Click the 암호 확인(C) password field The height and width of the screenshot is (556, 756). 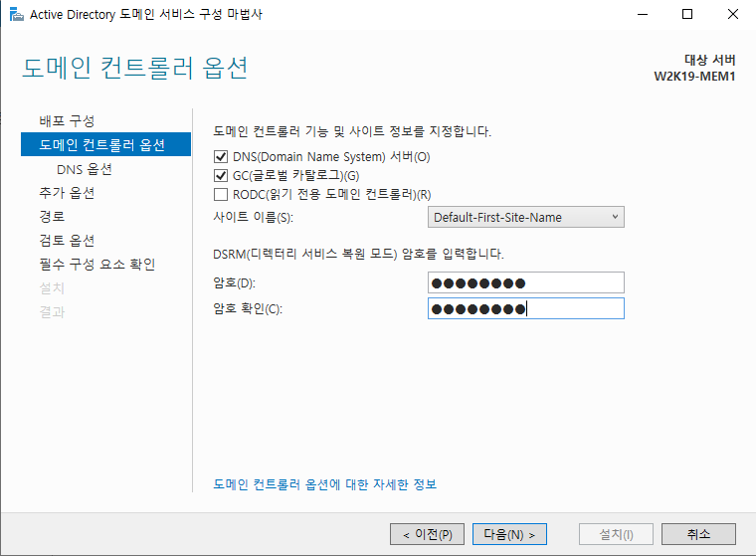click(x=525, y=308)
